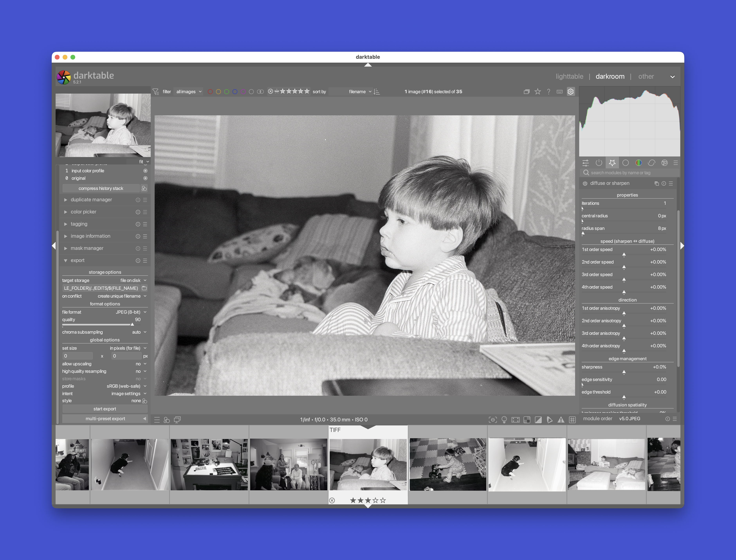The image size is (736, 560).
Task: Click the start export button
Action: tap(105, 409)
